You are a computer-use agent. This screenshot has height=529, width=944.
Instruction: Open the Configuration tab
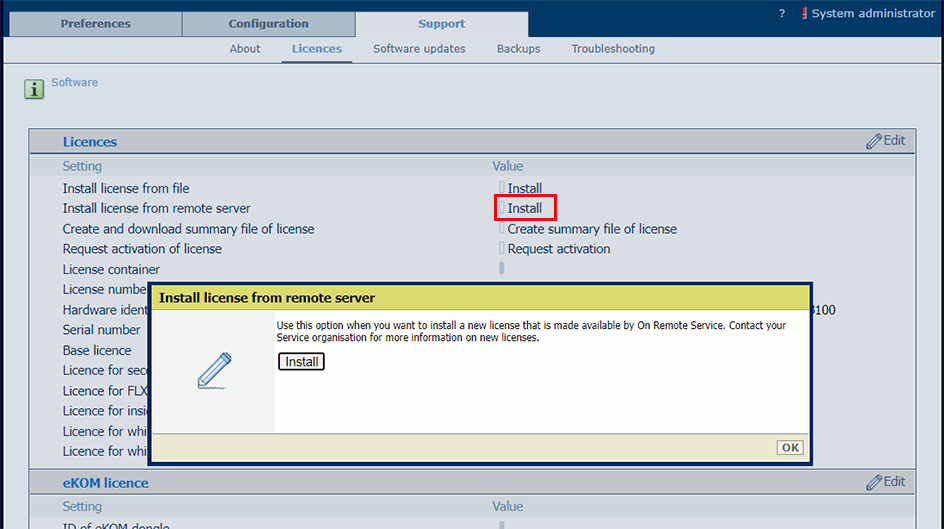(268, 24)
